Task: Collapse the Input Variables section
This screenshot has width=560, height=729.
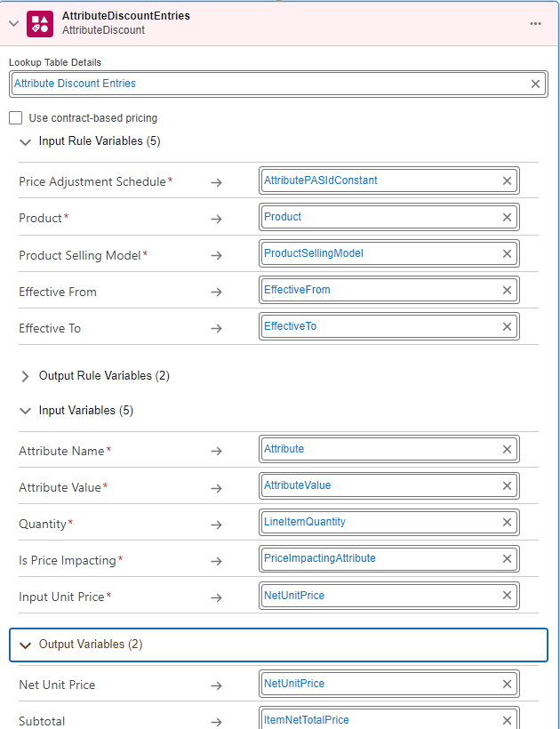Action: [x=25, y=411]
